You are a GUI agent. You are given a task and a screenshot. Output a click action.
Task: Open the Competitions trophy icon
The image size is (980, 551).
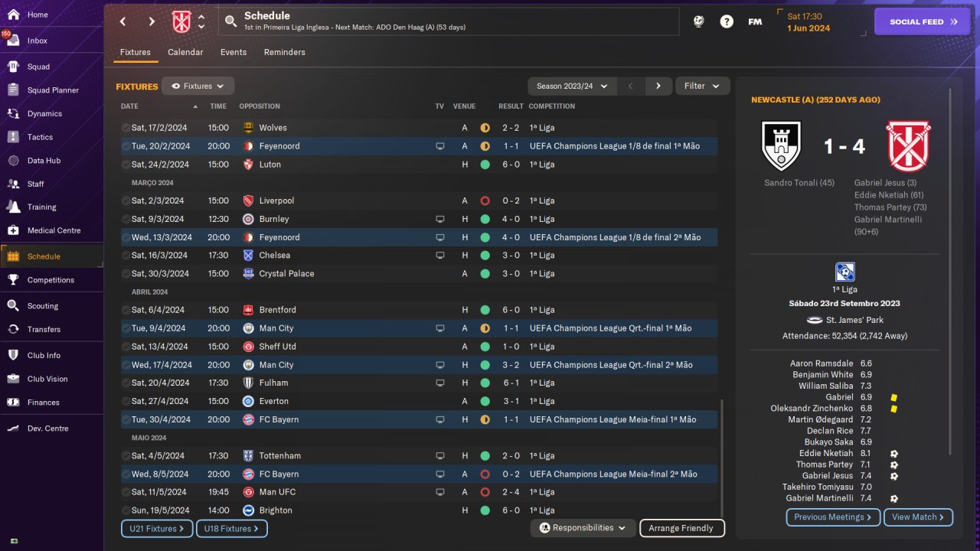pyautogui.click(x=13, y=280)
